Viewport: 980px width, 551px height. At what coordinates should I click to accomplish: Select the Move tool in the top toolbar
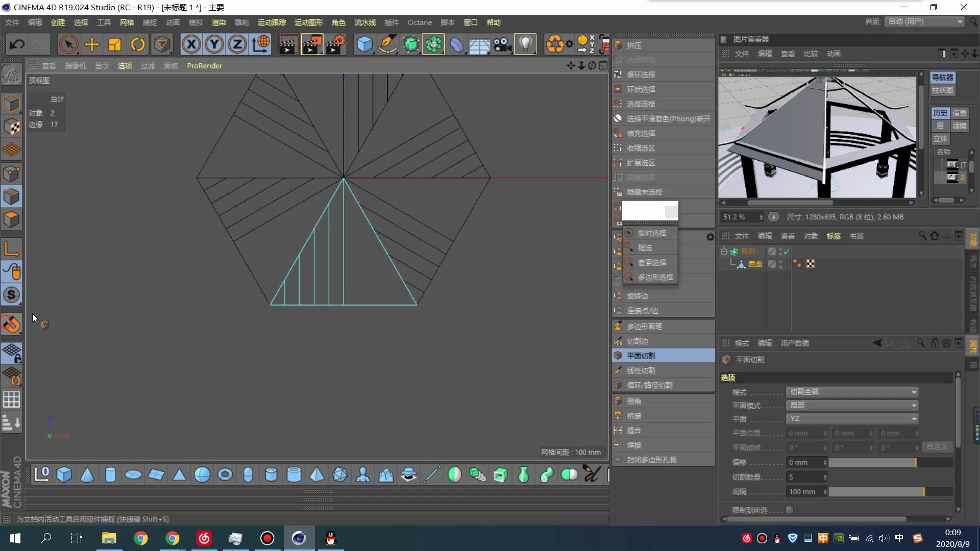click(91, 44)
